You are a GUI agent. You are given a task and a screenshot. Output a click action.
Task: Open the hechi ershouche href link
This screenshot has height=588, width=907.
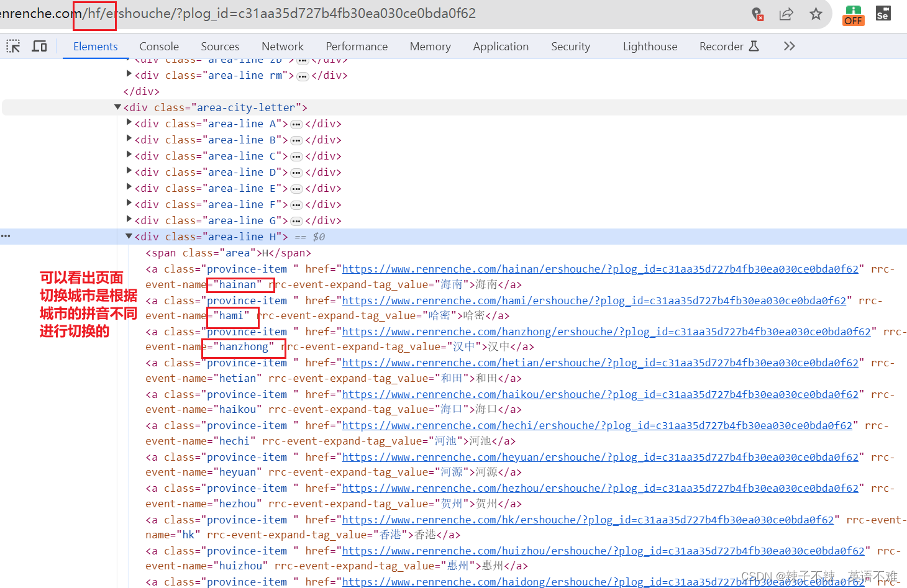point(597,425)
